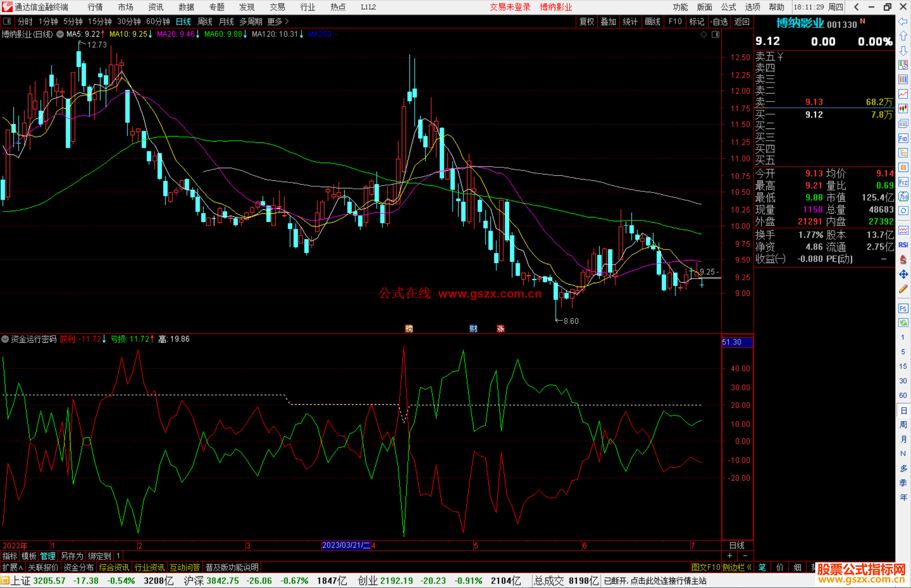Click the blue left-arrow back icon
Screen dimensions: 911x588
[x=903, y=21]
